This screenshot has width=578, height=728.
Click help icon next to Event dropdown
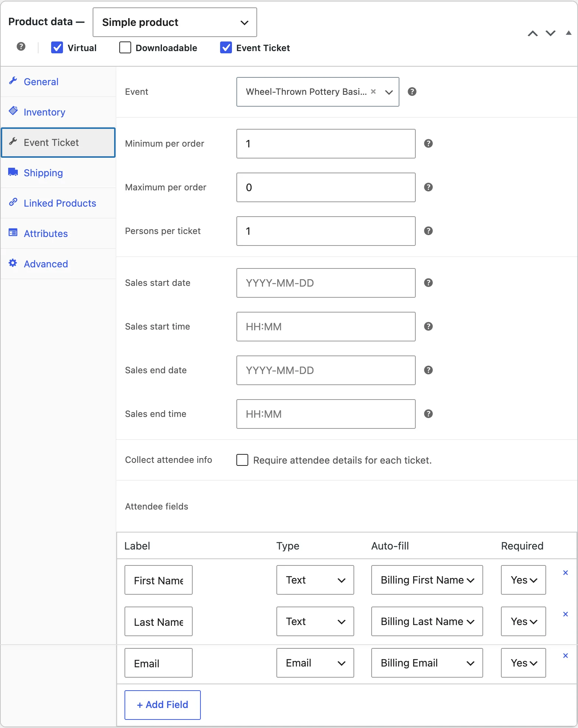pyautogui.click(x=412, y=92)
